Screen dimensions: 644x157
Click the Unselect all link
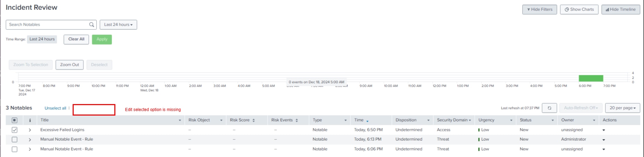tap(55, 108)
